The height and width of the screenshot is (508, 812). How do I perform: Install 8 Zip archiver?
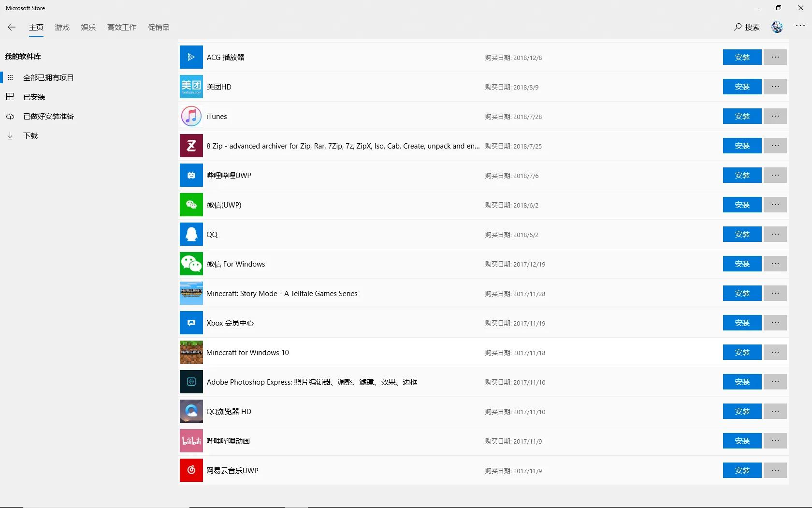tap(742, 146)
